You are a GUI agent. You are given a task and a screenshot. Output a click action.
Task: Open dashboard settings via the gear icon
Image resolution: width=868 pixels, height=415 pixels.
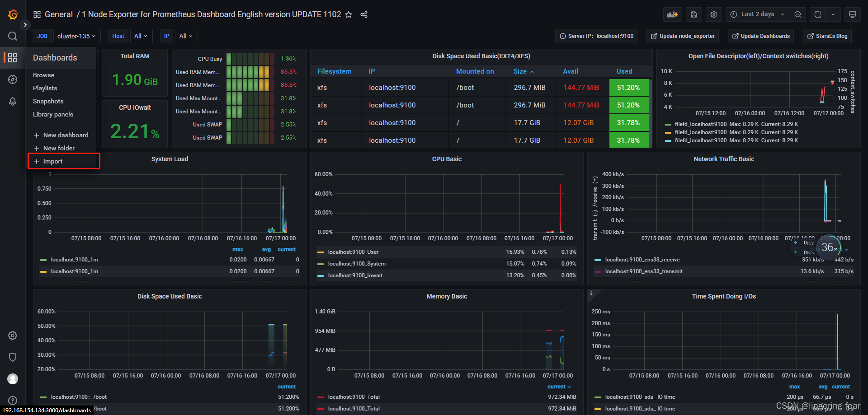tap(713, 14)
